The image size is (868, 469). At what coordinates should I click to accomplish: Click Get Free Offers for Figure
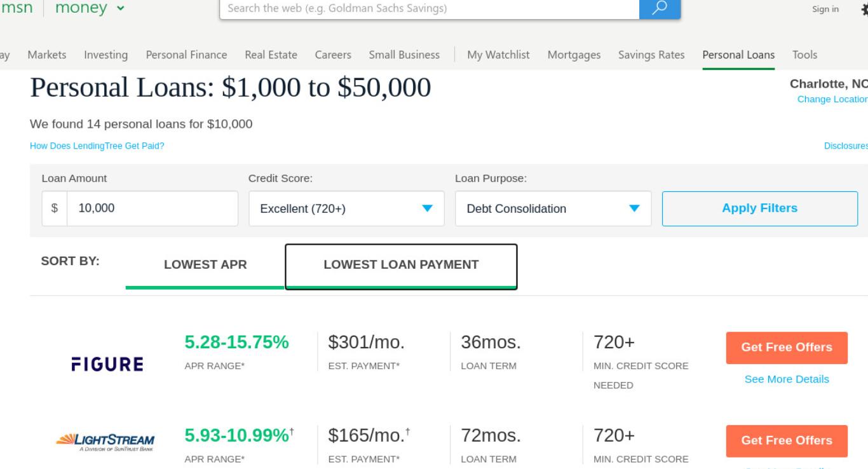click(787, 348)
